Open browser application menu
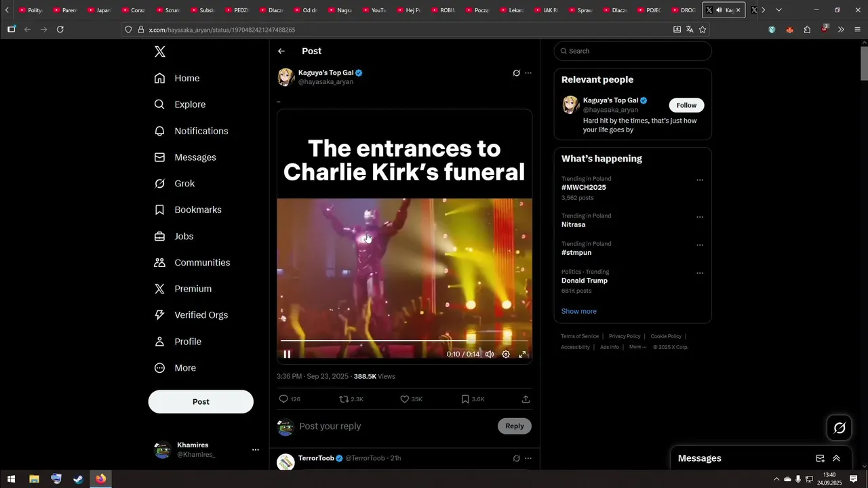 click(857, 30)
